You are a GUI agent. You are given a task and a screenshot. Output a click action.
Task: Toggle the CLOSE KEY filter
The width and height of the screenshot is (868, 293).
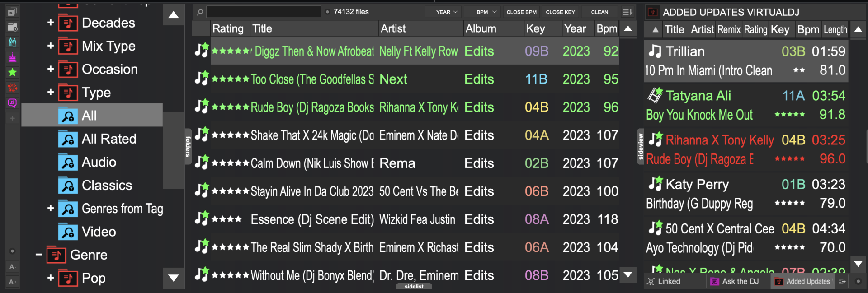pyautogui.click(x=560, y=12)
